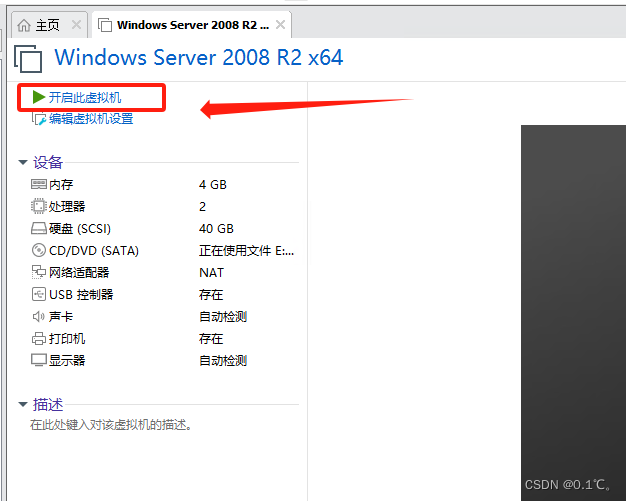626x501 pixels.
Task: Click the edit VM settings wrench icon
Action: [x=39, y=119]
